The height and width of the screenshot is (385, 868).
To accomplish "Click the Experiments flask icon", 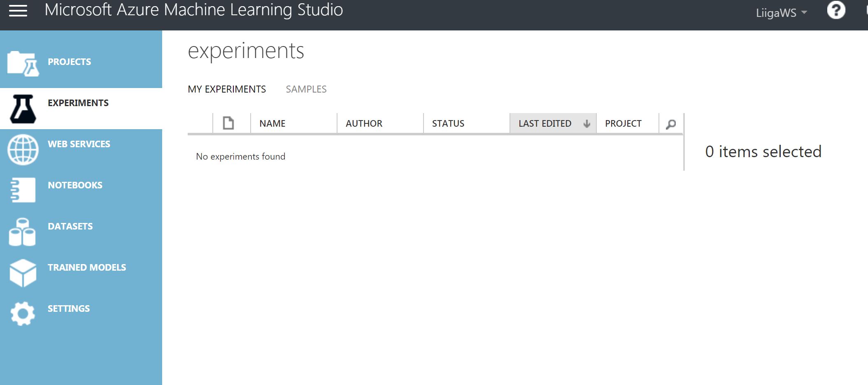I will tap(23, 109).
